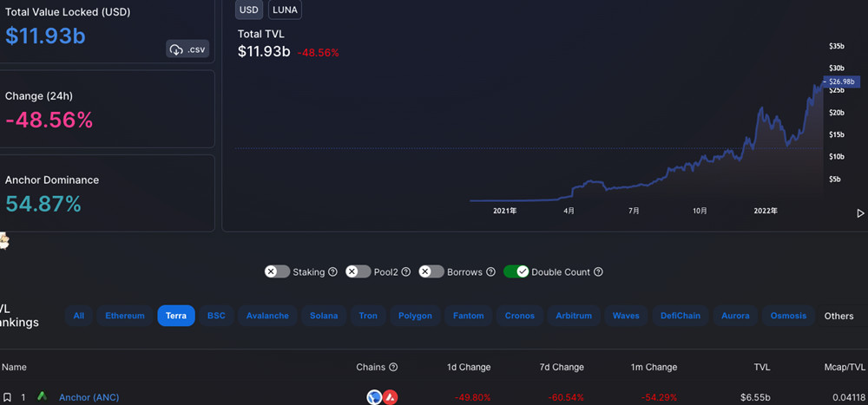Screen dimensions: 868x405
Task: Open the Staking help tooltip icon
Action: coord(332,272)
